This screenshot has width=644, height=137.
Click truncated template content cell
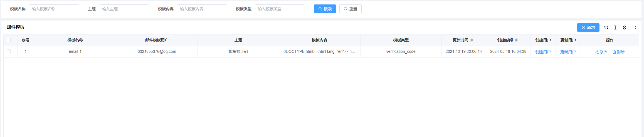[x=319, y=51]
